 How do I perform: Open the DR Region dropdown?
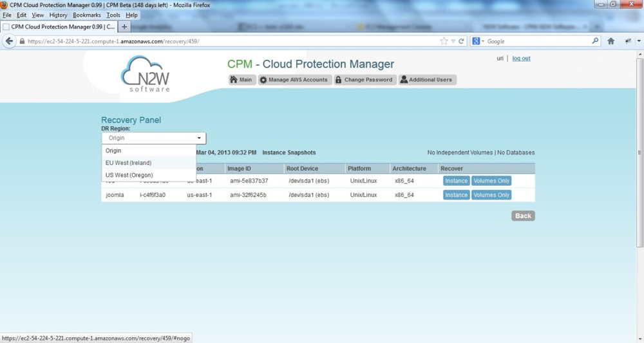[x=154, y=138]
